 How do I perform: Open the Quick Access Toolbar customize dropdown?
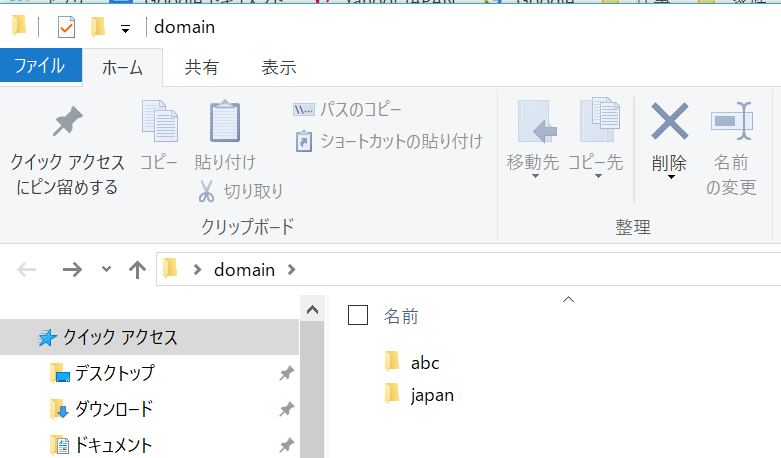[x=126, y=29]
